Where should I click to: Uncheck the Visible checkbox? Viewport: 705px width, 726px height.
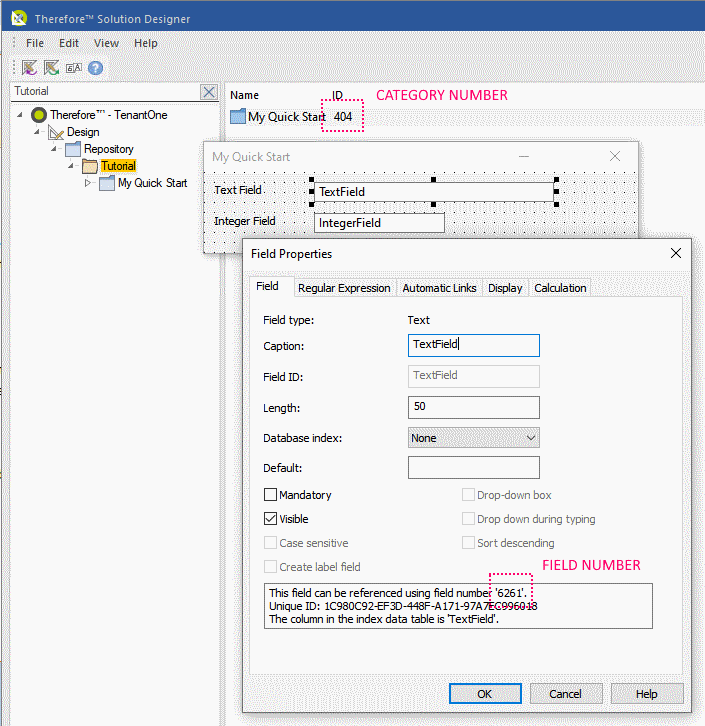270,519
